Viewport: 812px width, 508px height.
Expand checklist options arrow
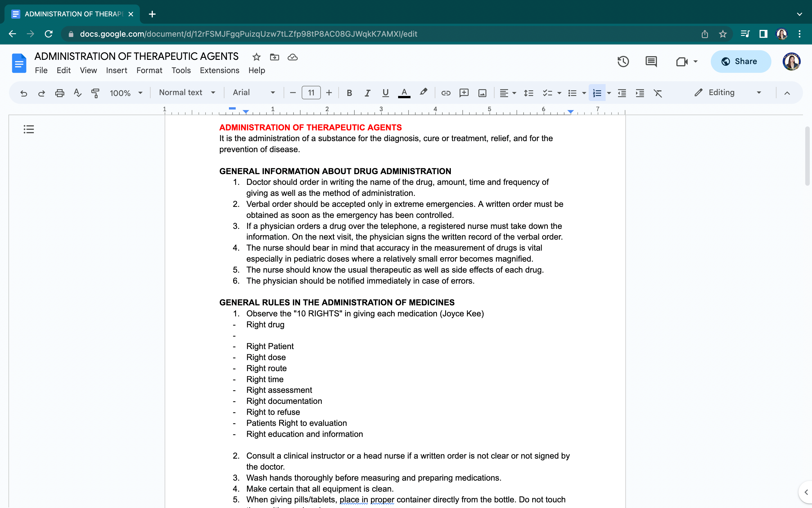coord(559,93)
